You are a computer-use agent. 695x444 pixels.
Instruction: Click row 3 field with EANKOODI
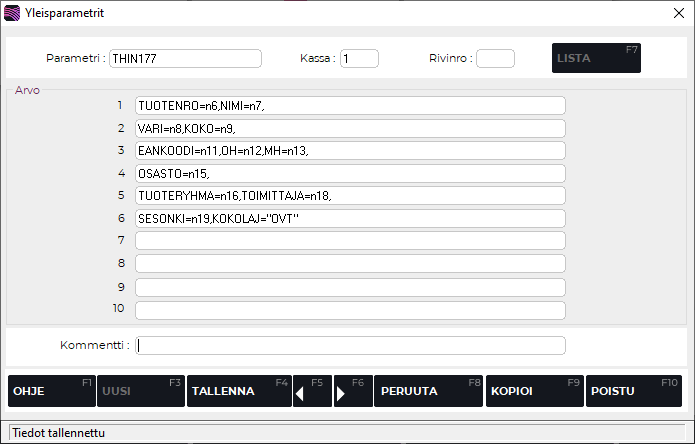coord(350,150)
